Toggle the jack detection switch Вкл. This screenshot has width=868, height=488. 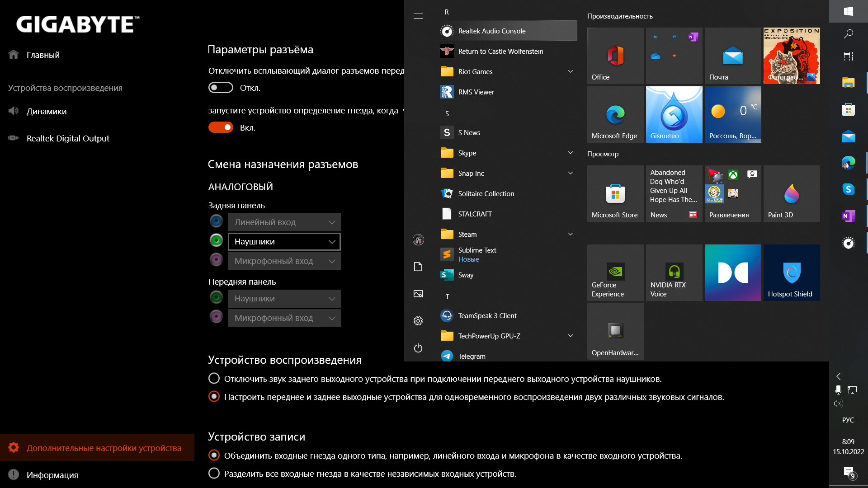[221, 127]
